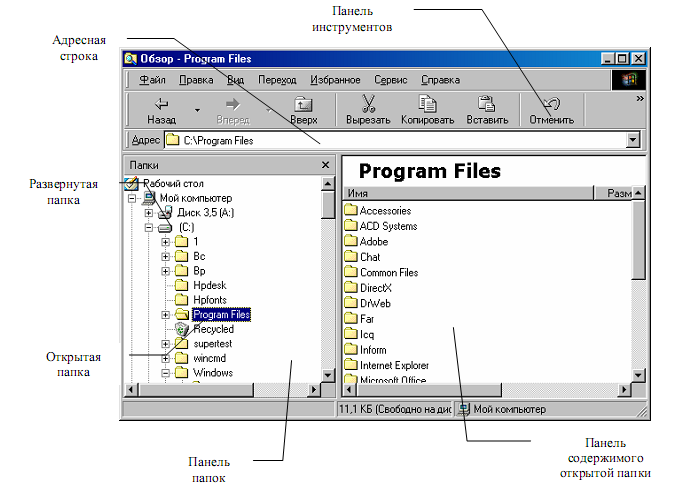
Task: Open the Назад history dropdown arrow
Action: pos(197,110)
